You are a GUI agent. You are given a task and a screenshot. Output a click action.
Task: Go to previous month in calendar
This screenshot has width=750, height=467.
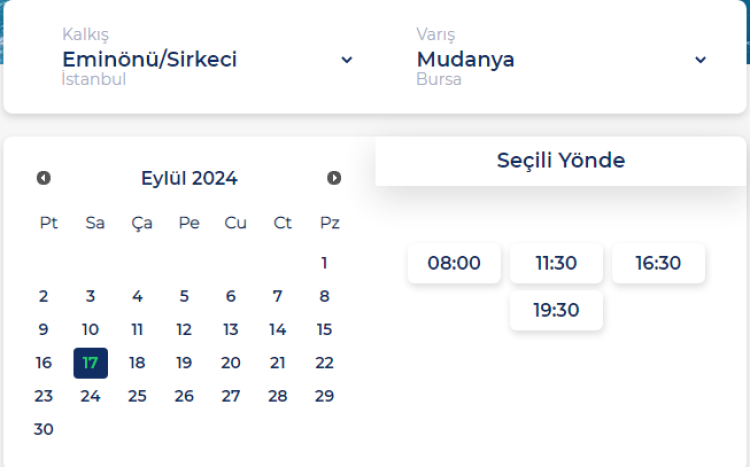(x=44, y=178)
